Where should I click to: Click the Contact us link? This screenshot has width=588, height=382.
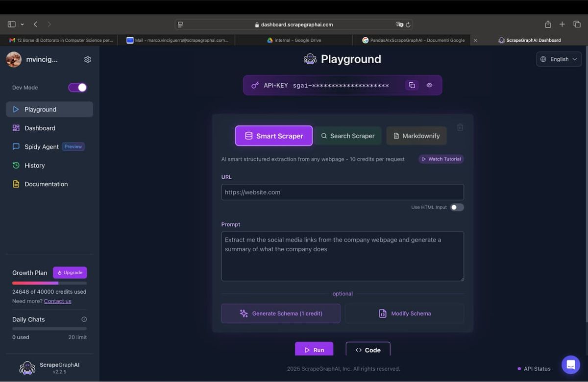(x=57, y=301)
